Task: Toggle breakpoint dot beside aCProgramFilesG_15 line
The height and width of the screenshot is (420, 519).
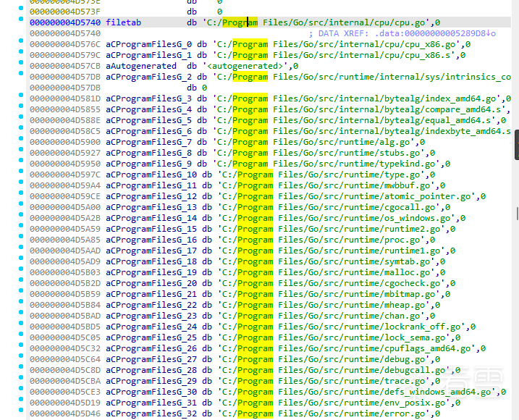Action: point(21,225)
